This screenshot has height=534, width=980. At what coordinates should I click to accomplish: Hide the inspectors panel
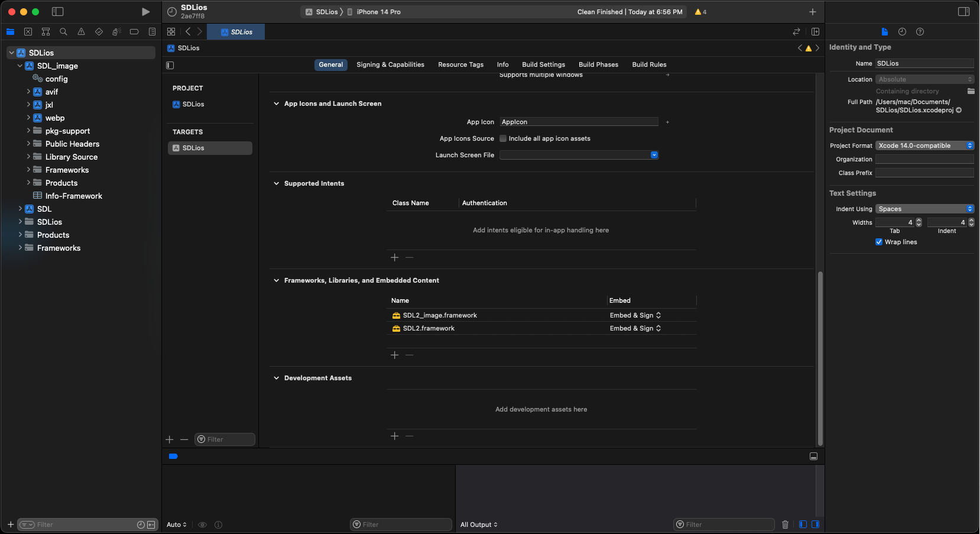[x=963, y=12]
